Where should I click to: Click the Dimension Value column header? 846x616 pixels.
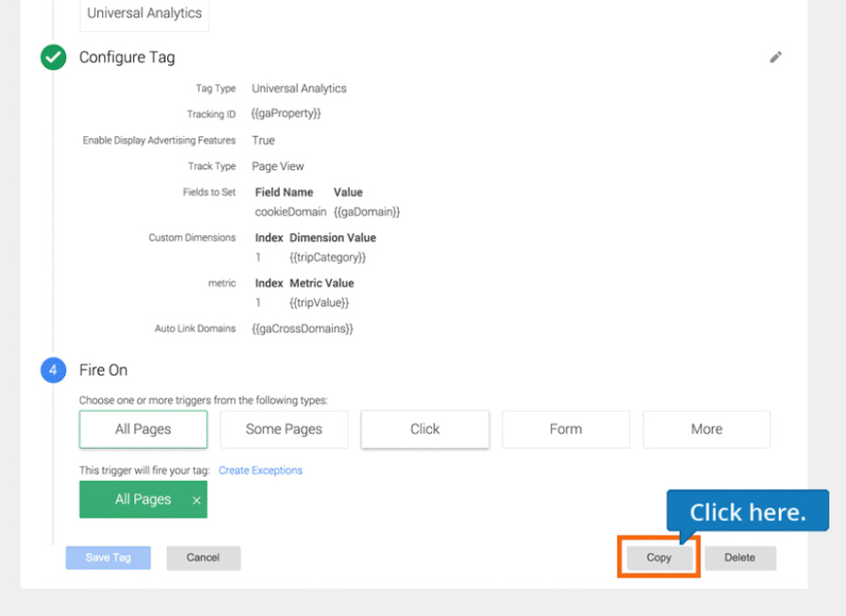(333, 237)
